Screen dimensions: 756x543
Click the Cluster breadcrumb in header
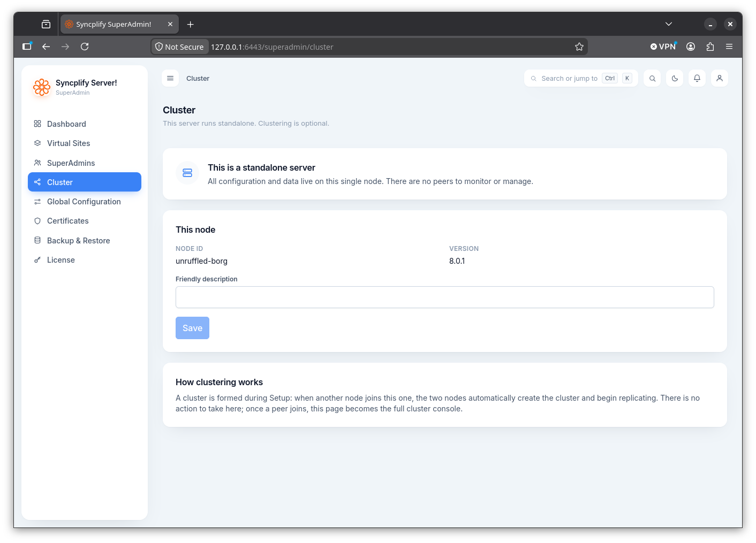(x=198, y=78)
